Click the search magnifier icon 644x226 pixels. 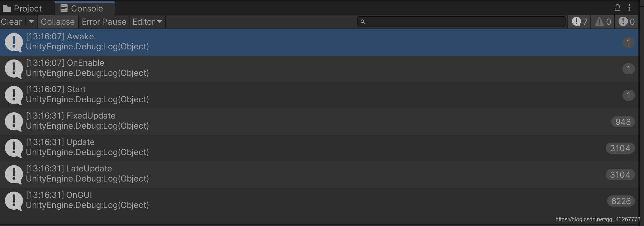click(363, 22)
